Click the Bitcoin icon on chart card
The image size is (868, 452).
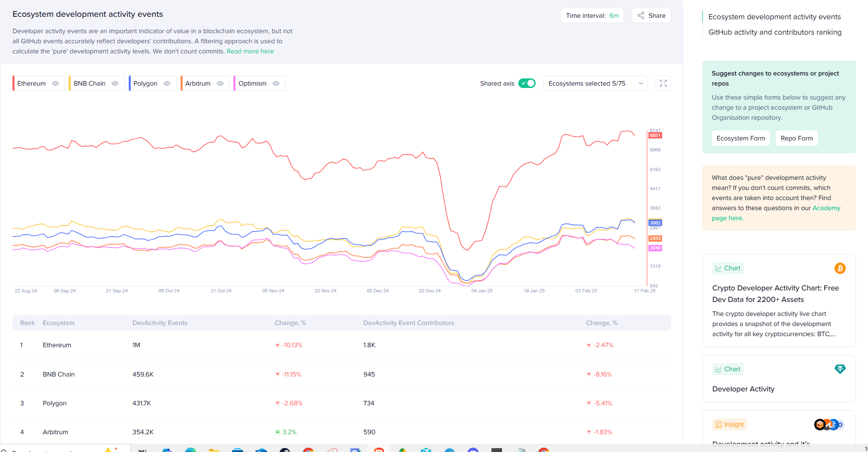click(x=840, y=268)
